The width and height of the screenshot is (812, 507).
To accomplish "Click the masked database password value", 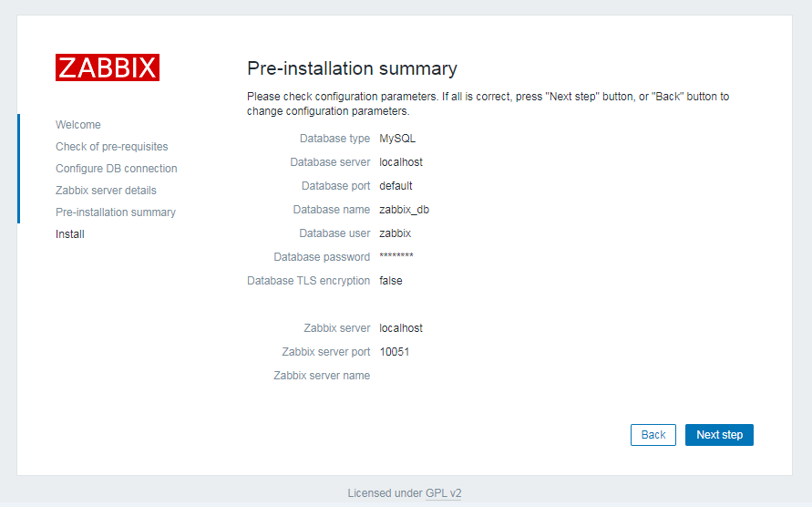I will pyautogui.click(x=396, y=257).
